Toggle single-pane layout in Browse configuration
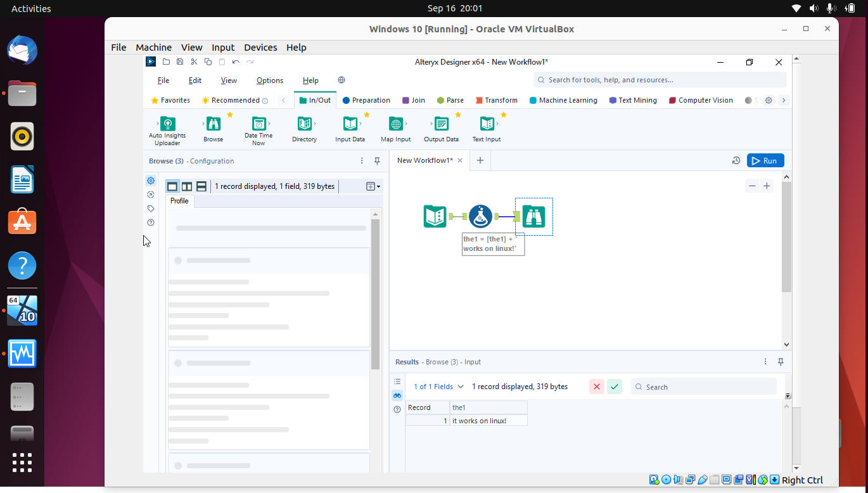 click(x=172, y=186)
